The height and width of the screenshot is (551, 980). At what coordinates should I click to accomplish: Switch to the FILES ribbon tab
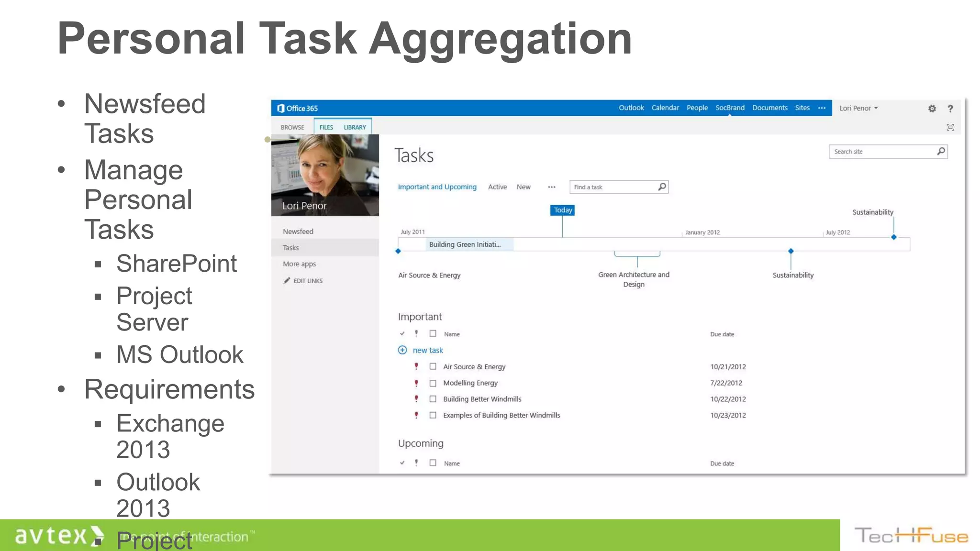tap(326, 127)
